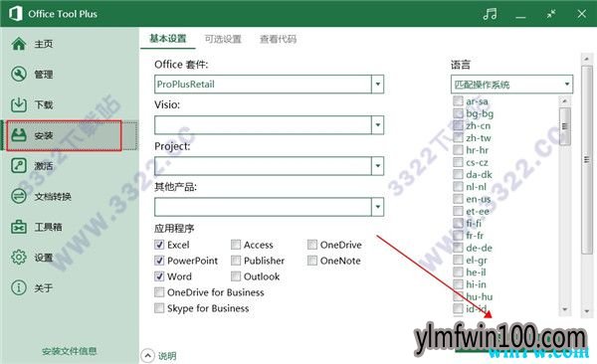Click the main panel scrollbar thumb
Viewport: 597px width, 364px height.
[x=587, y=159]
